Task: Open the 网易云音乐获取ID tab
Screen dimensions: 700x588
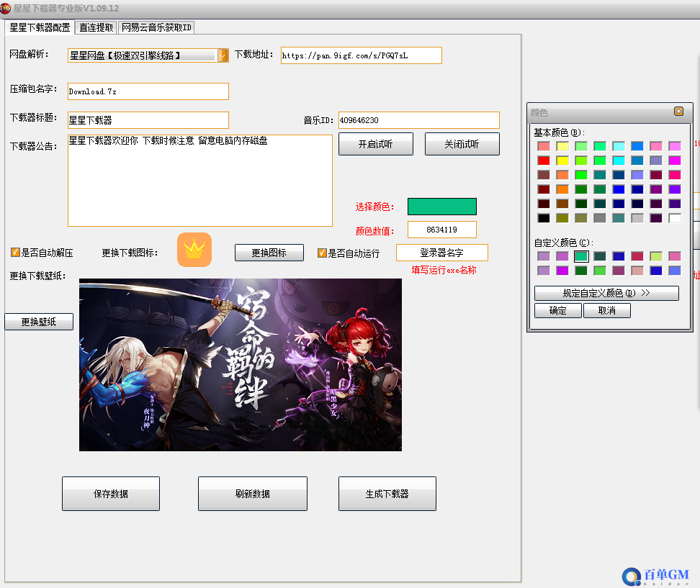Action: (x=156, y=27)
